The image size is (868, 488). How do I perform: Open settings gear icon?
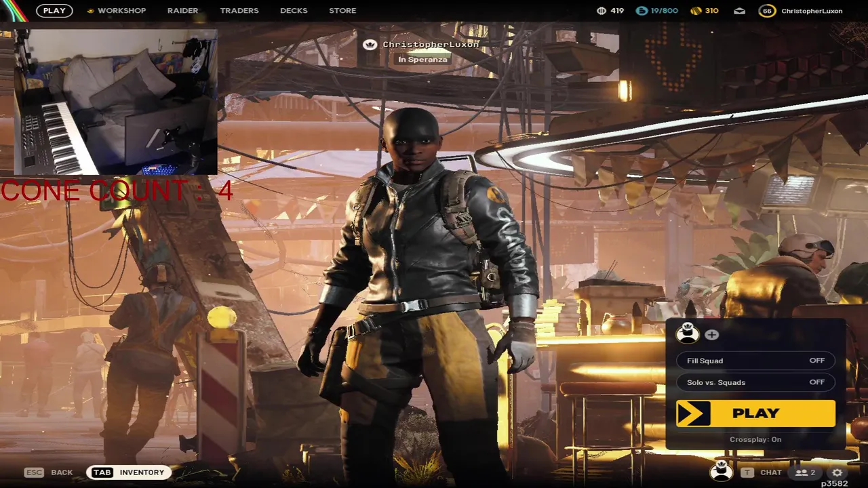pos(837,472)
